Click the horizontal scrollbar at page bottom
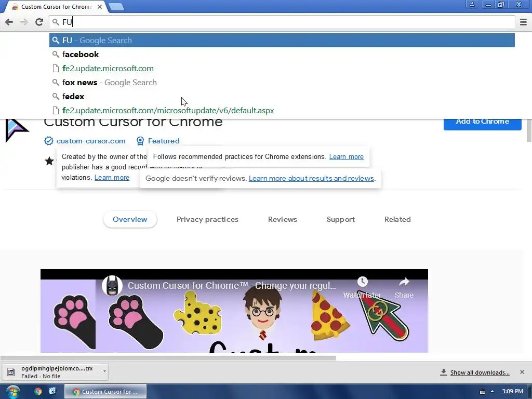The height and width of the screenshot is (399, 532). 168,358
